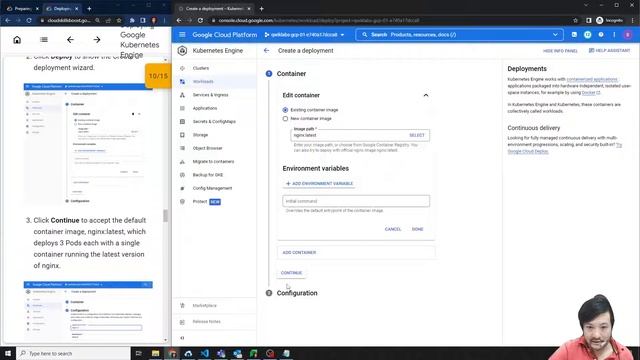Viewport: 640px width, 360px height.
Task: Open the lab table of contents icon
Action: 44,40
